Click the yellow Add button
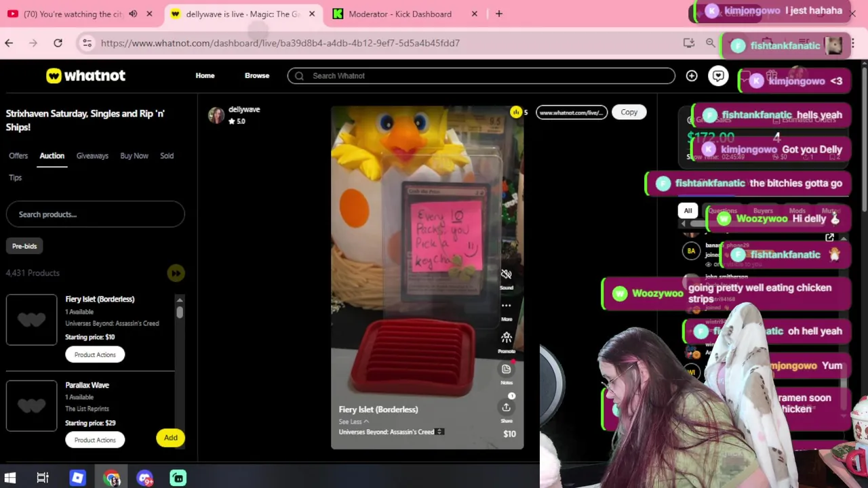This screenshot has width=868, height=488. [170, 438]
